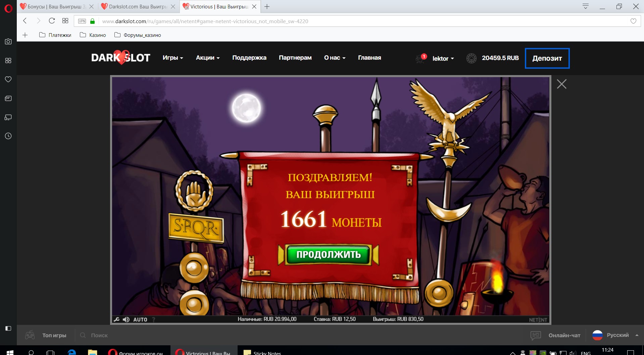Click the address bar URL
Screen dimensions: 644x355
click(205, 21)
